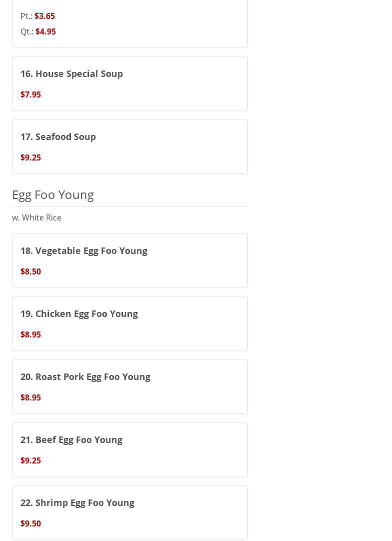
Task: Click the Roast Pork Egg Foo Young $8.95 price
Action: point(30,397)
